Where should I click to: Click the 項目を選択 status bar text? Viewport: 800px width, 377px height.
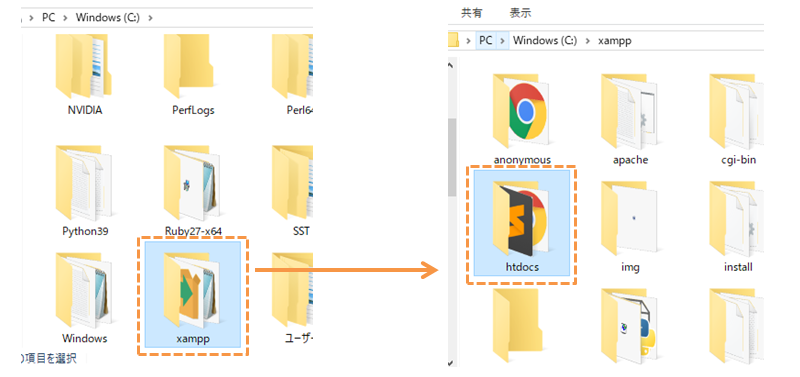51,358
